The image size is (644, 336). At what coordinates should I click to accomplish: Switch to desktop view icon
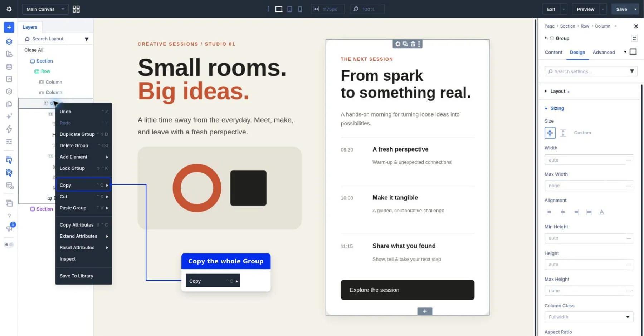click(279, 9)
